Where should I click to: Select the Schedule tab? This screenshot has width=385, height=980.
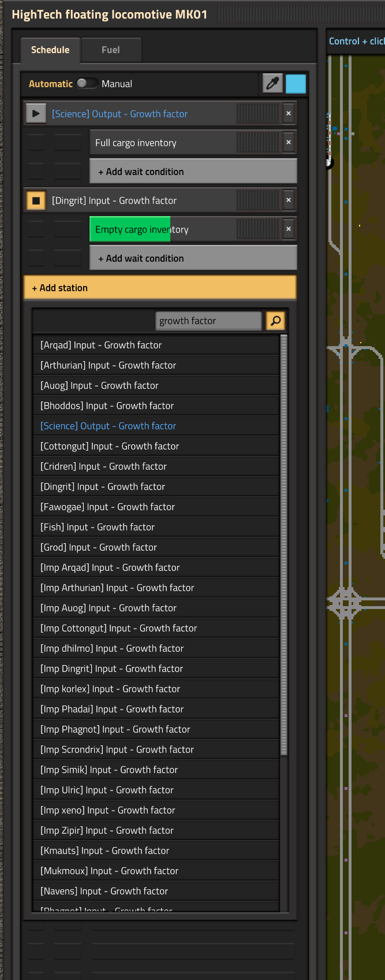(50, 50)
